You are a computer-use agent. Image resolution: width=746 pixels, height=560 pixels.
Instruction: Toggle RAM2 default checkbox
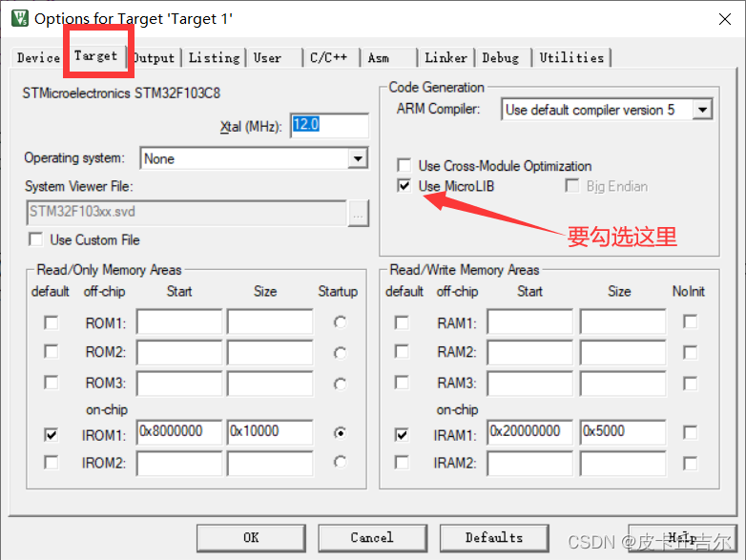click(402, 352)
